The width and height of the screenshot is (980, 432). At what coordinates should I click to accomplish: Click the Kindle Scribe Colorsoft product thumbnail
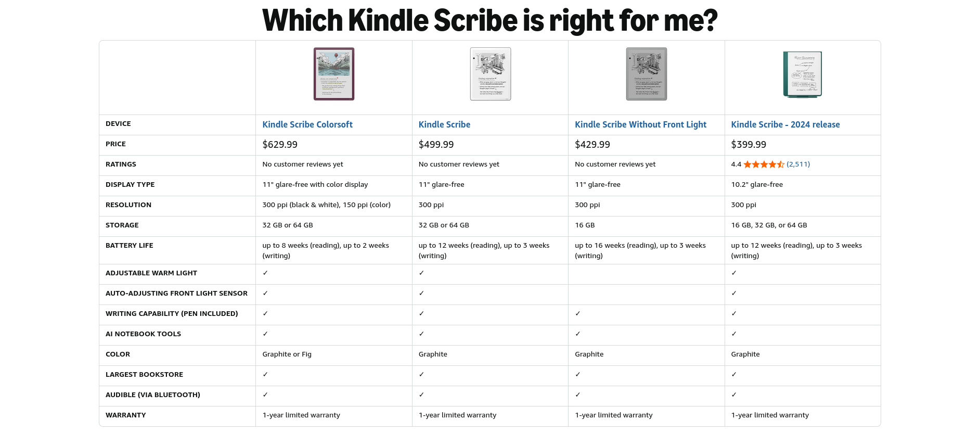coord(333,74)
